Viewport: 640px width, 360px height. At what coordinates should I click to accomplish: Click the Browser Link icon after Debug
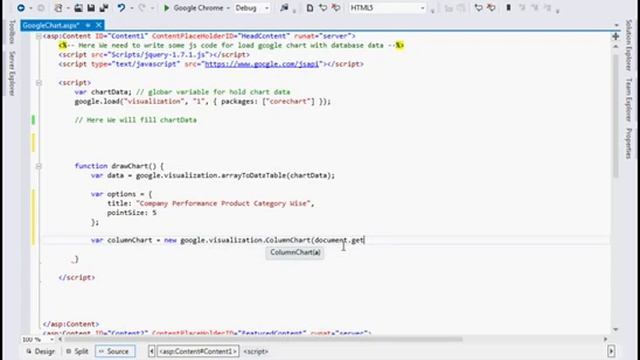tap(284, 8)
